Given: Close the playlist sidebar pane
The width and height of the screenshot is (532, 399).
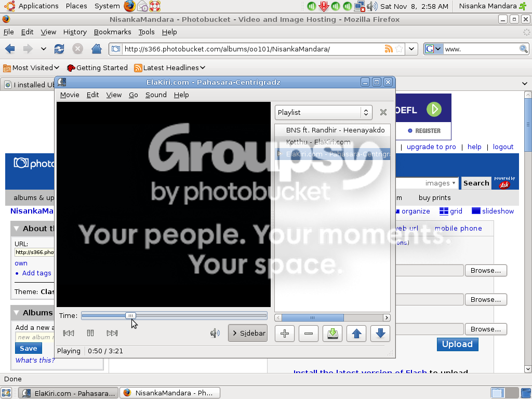Looking at the screenshot, I should click(x=383, y=112).
